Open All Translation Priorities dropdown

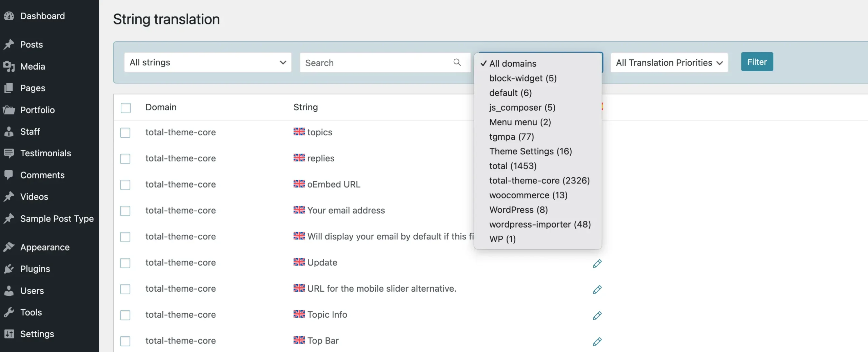coord(669,62)
